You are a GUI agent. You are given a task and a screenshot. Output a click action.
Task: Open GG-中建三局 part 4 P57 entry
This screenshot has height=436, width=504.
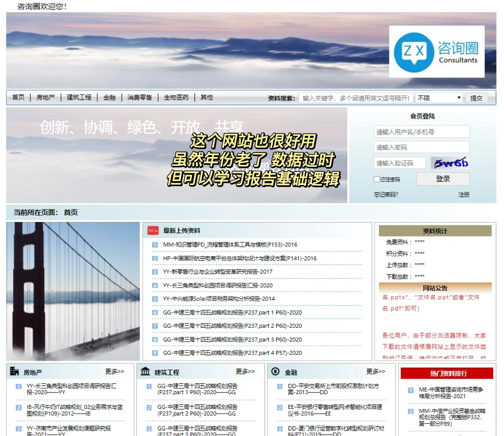(x=232, y=353)
